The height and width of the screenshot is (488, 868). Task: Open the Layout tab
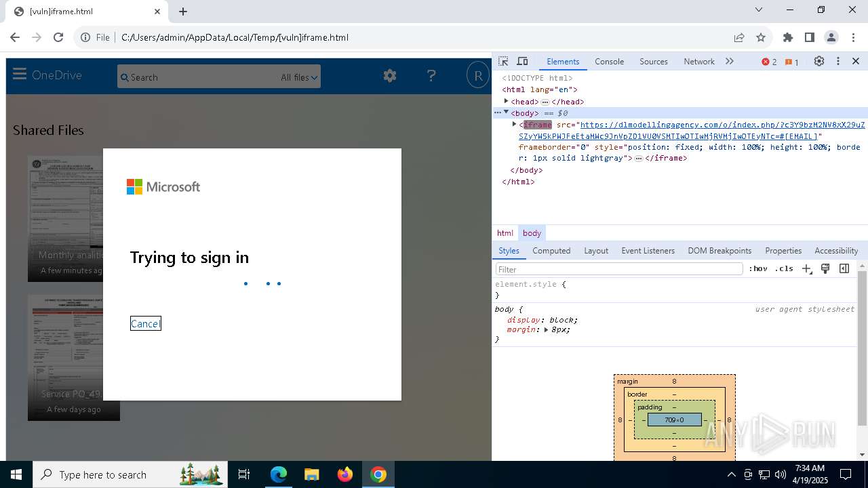(596, 250)
